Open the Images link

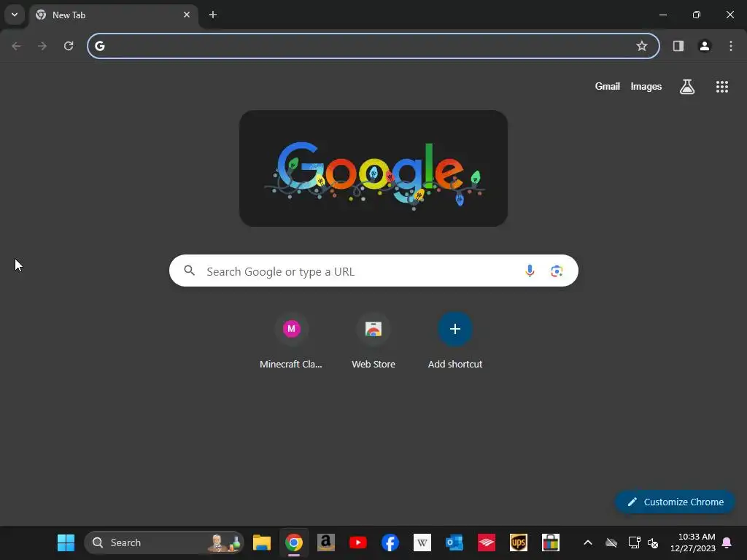(646, 86)
